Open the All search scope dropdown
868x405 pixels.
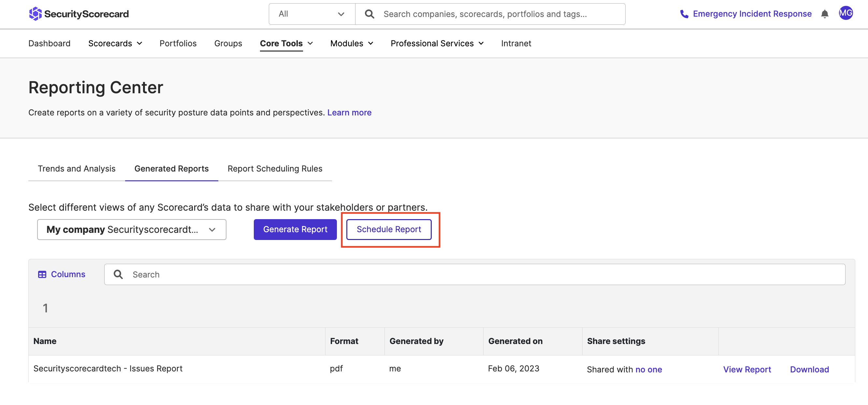click(311, 14)
